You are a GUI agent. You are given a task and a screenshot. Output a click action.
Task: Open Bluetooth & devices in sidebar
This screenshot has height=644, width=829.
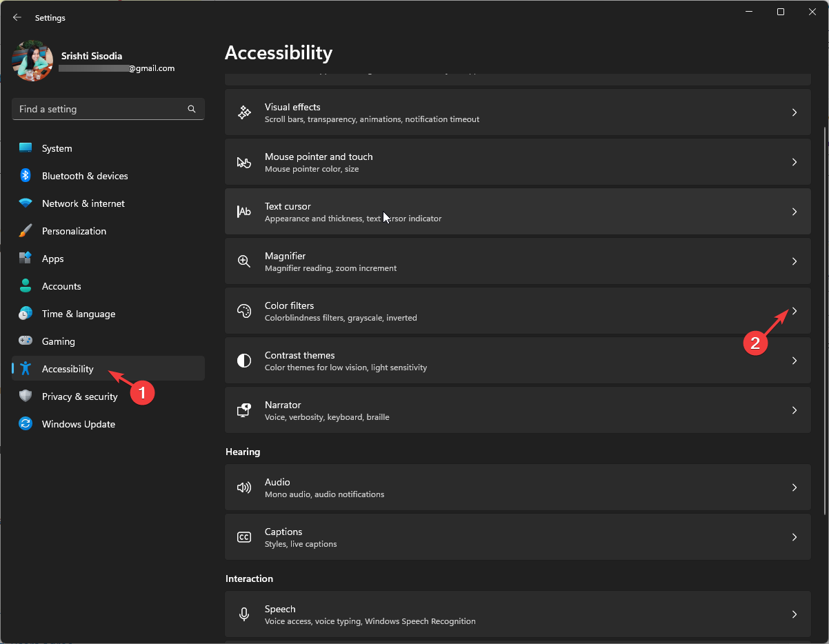85,176
